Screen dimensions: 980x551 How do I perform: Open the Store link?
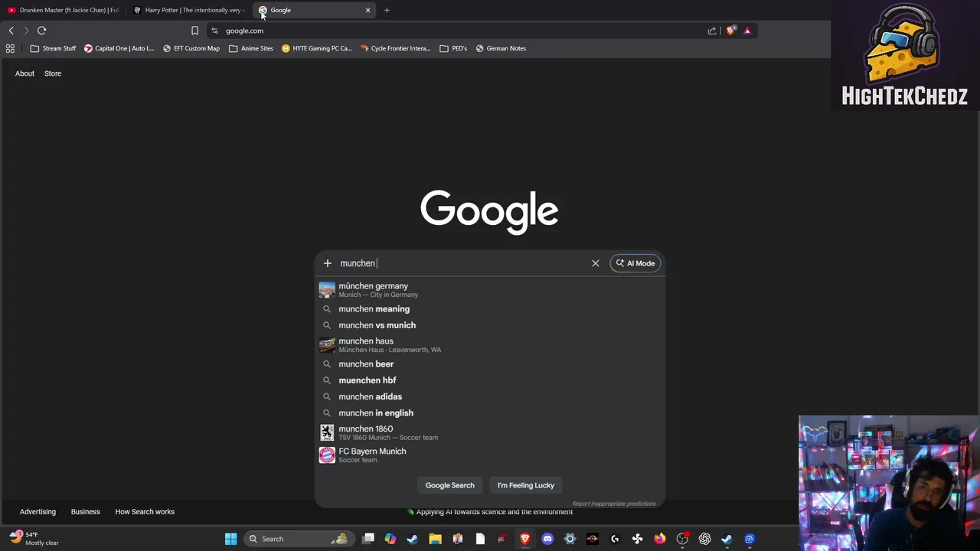[53, 73]
